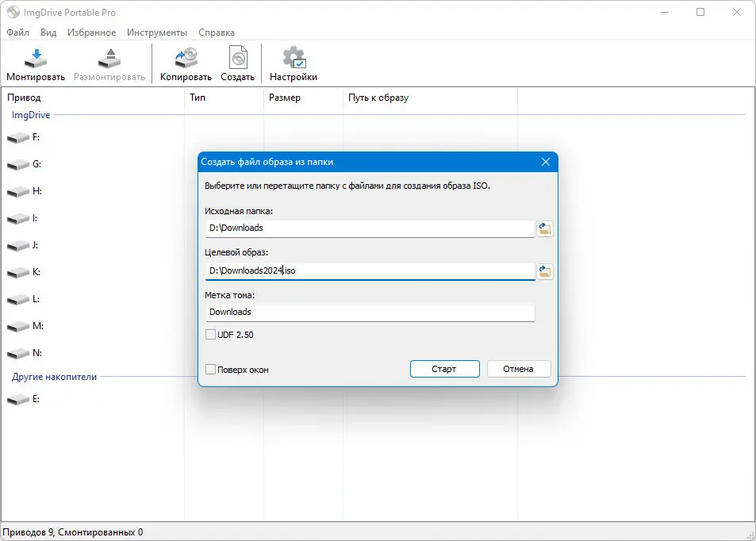The width and height of the screenshot is (756, 541).
Task: Click status text Приводов 9, Смонтированных 0
Action: pyautogui.click(x=73, y=532)
